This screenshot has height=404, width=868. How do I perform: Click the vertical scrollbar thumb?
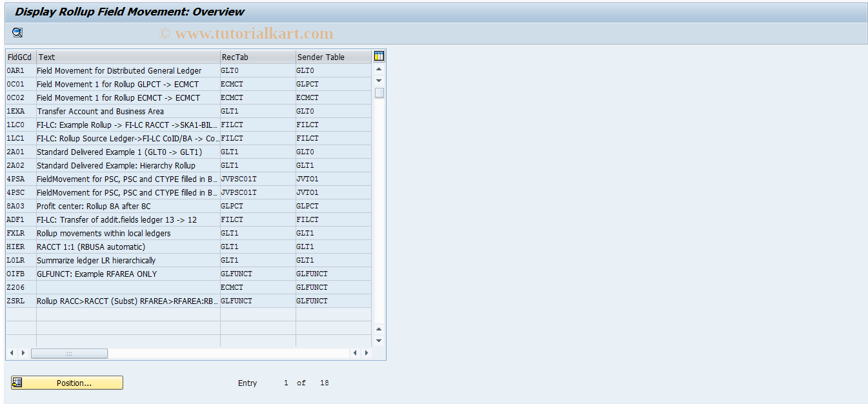tap(379, 92)
